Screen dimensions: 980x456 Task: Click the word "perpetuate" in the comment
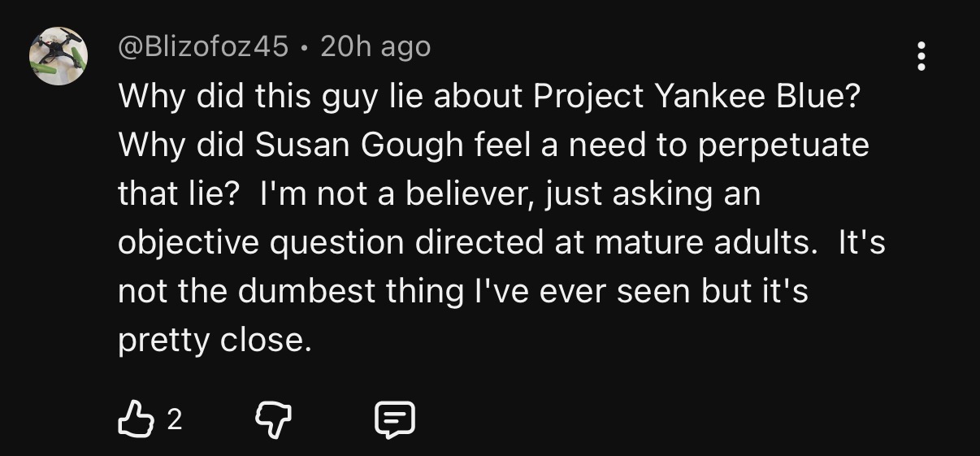(783, 145)
